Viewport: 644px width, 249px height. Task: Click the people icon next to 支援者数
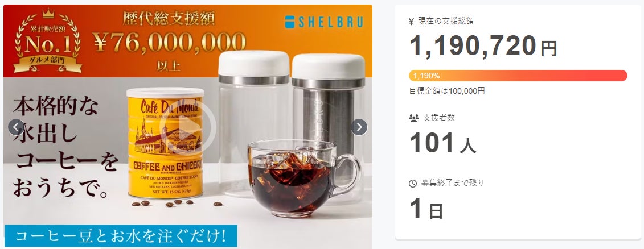(x=413, y=118)
